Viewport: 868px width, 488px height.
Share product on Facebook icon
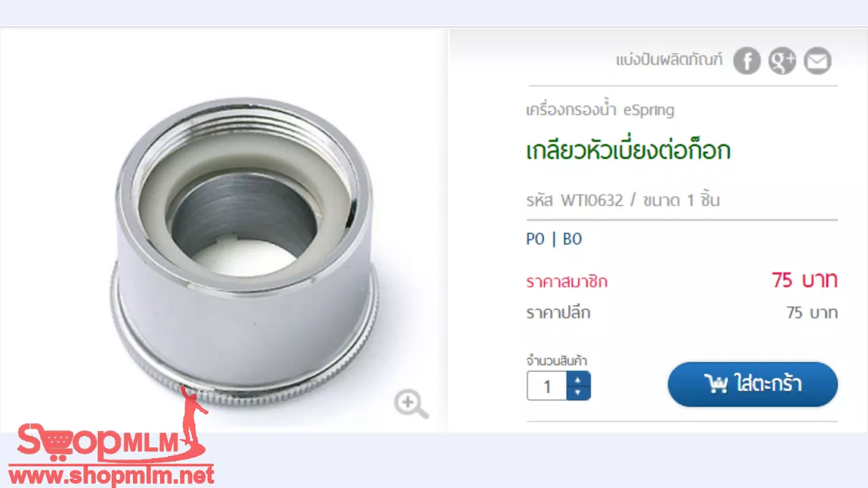(x=747, y=62)
